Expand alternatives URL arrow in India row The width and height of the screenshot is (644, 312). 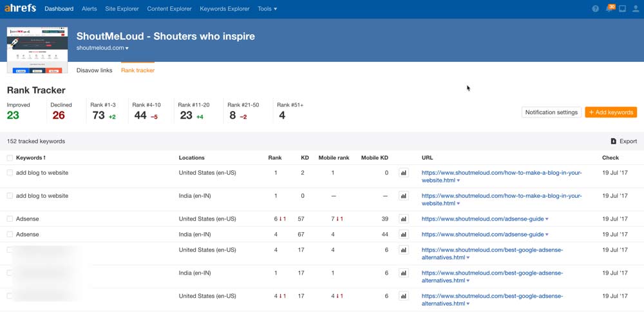pos(468,281)
